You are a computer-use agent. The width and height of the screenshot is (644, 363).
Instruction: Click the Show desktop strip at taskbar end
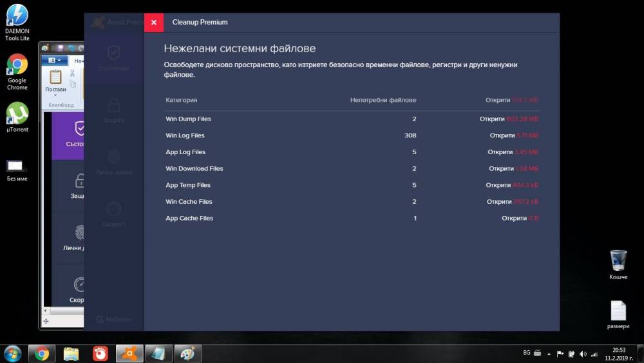coord(641,353)
